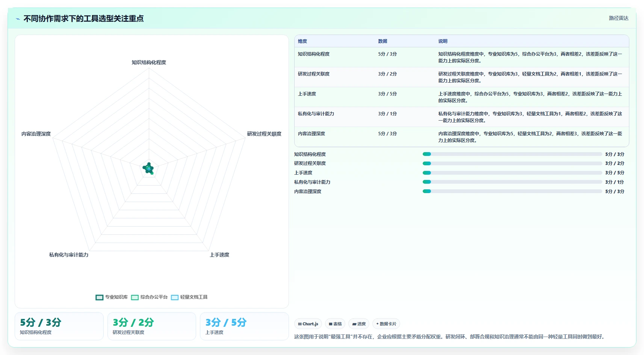Viewport: 644px width, 355px height.
Task: Click the radar axis label 上手速度
Action: pos(219,255)
